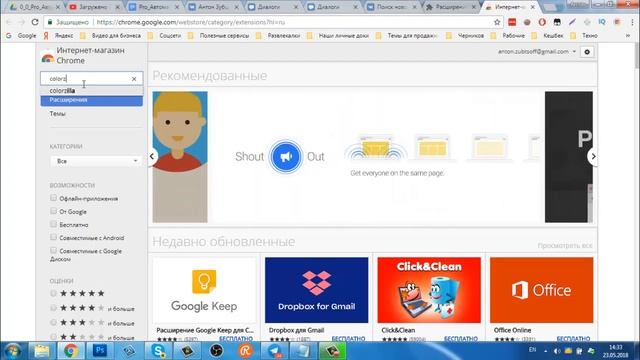The width and height of the screenshot is (640, 360).
Task: Open the red extension icon beside star
Action: click(x=512, y=22)
